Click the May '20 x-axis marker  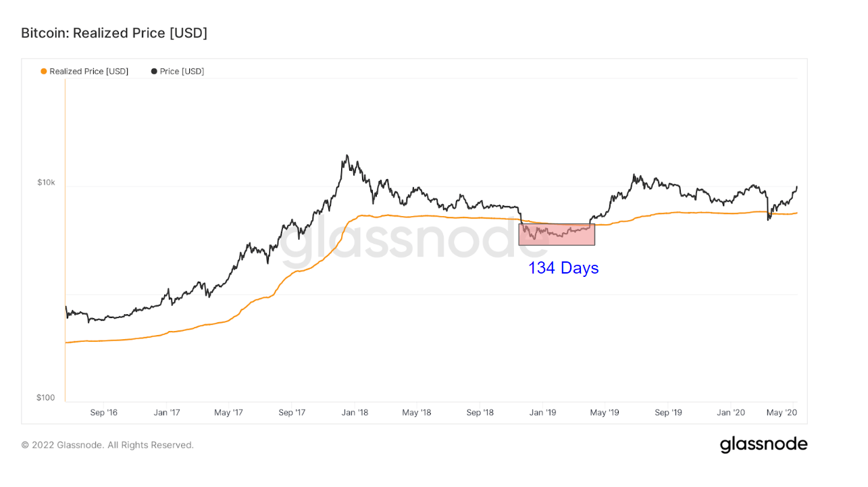tap(782, 413)
